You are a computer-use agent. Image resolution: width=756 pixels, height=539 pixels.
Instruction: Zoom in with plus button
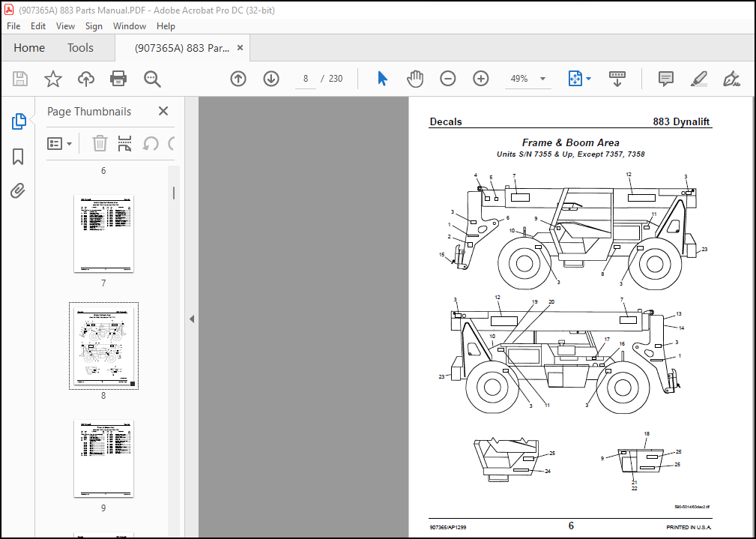click(x=481, y=79)
